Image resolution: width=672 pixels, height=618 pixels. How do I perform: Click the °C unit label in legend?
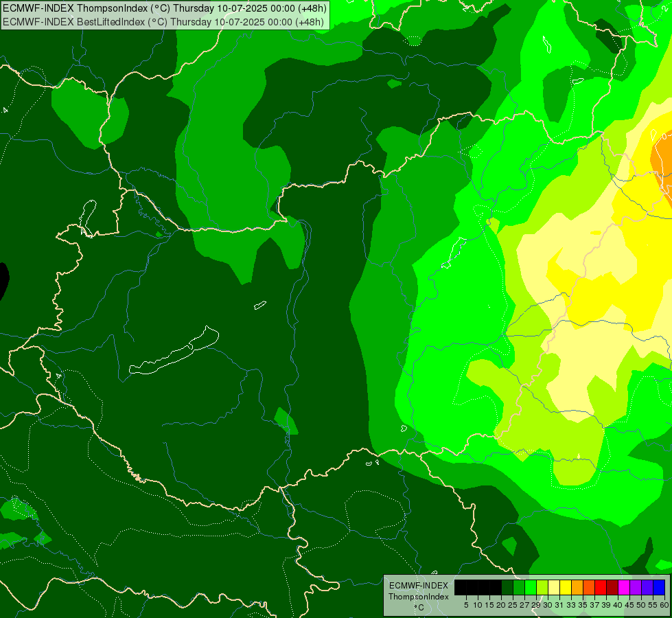419,607
